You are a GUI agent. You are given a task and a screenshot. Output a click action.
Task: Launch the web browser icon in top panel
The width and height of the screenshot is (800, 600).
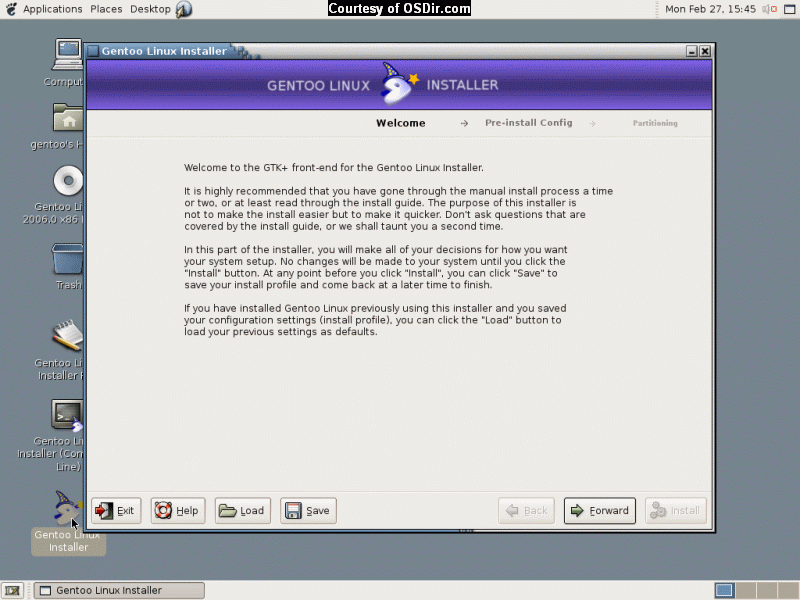pyautogui.click(x=184, y=9)
